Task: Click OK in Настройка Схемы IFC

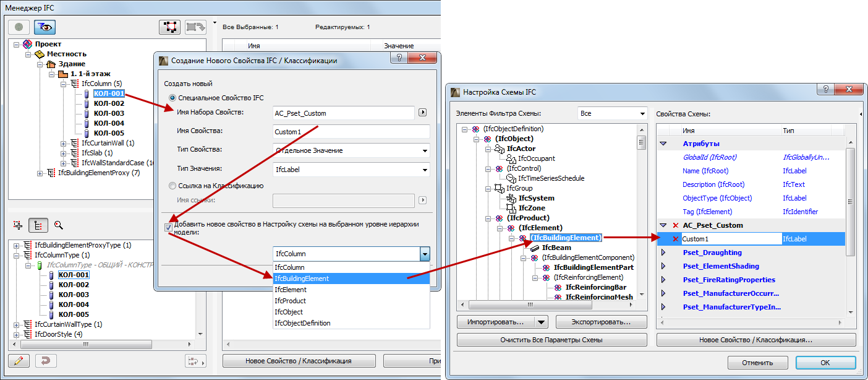Action: click(825, 363)
